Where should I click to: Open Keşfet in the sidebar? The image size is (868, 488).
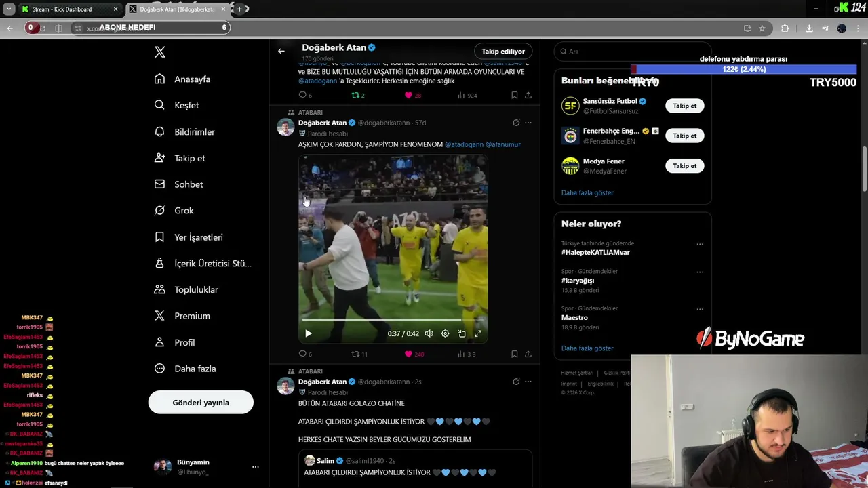click(x=176, y=106)
